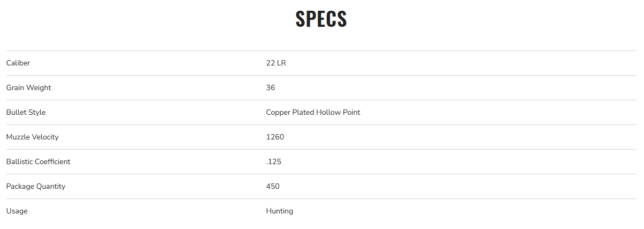Click the .125 ballistic coefficient value
Image resolution: width=644 pixels, height=229 pixels.
pyautogui.click(x=274, y=162)
